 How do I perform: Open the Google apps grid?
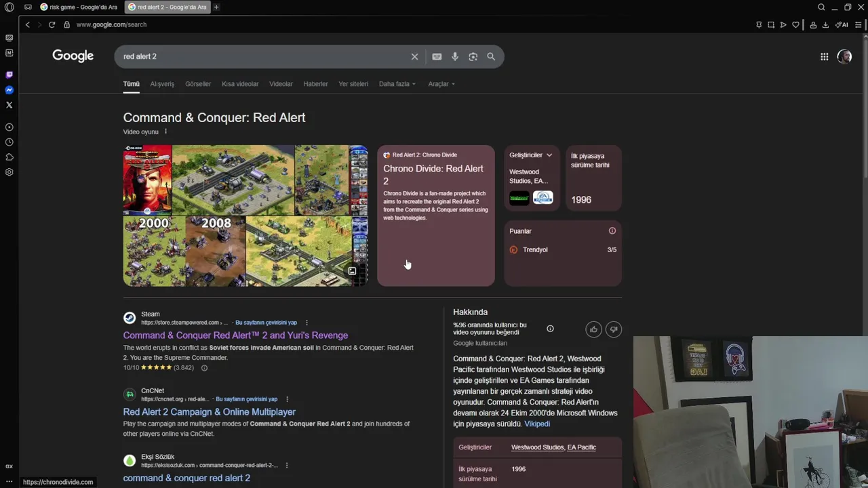(x=824, y=57)
